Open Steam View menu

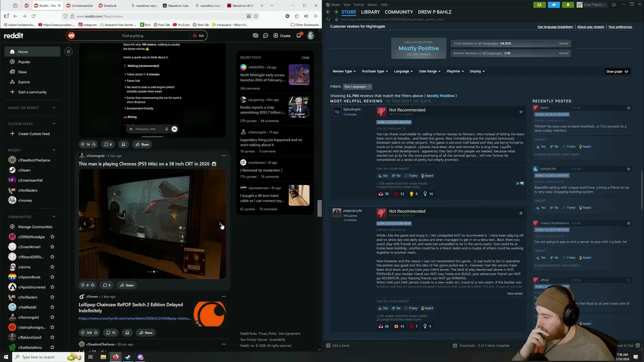click(347, 5)
